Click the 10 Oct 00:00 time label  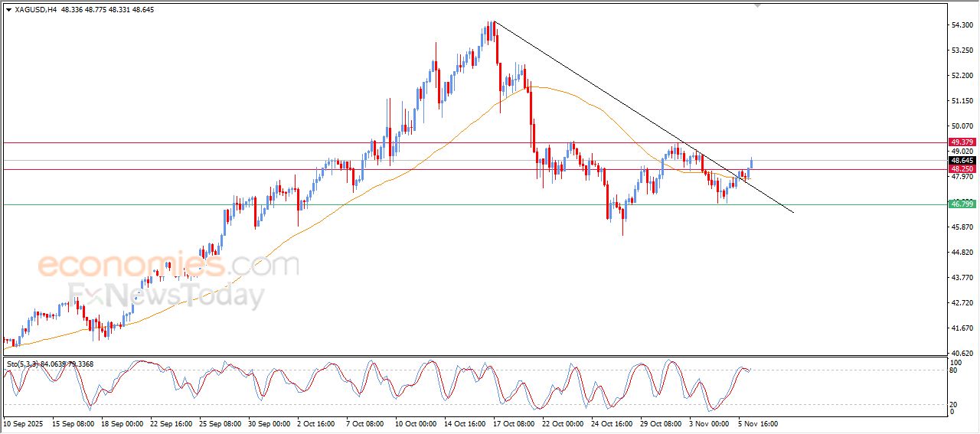[x=415, y=423]
